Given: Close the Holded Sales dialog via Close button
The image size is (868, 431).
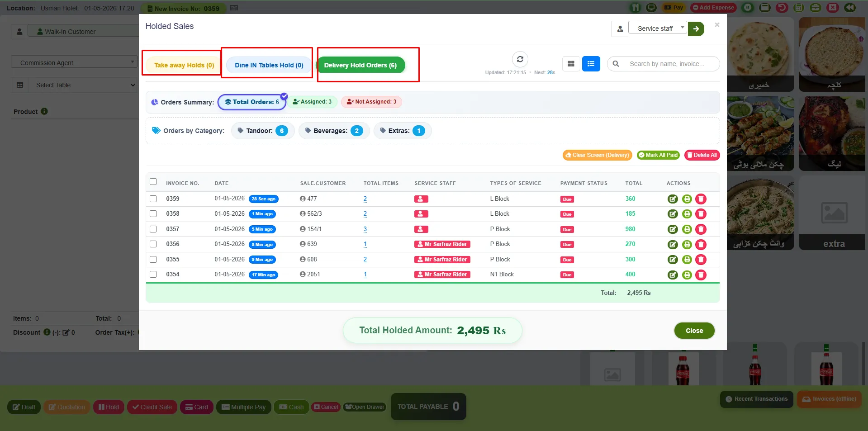Looking at the screenshot, I should click(694, 331).
